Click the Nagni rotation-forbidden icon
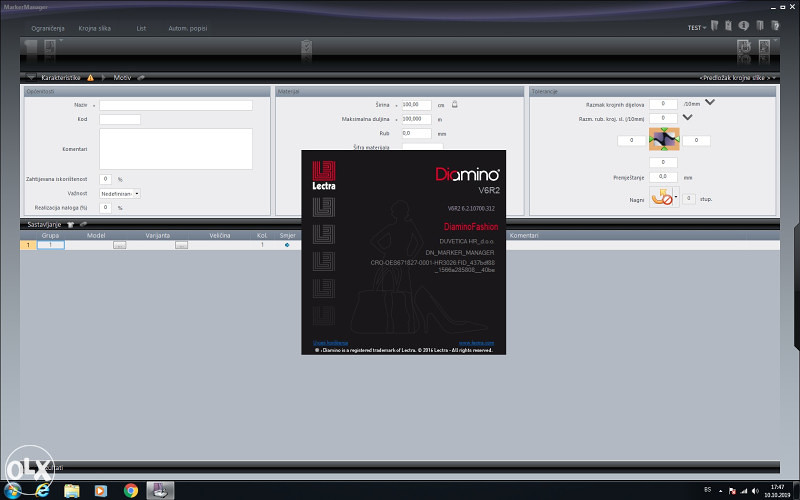The width and height of the screenshot is (800, 500). click(661, 197)
